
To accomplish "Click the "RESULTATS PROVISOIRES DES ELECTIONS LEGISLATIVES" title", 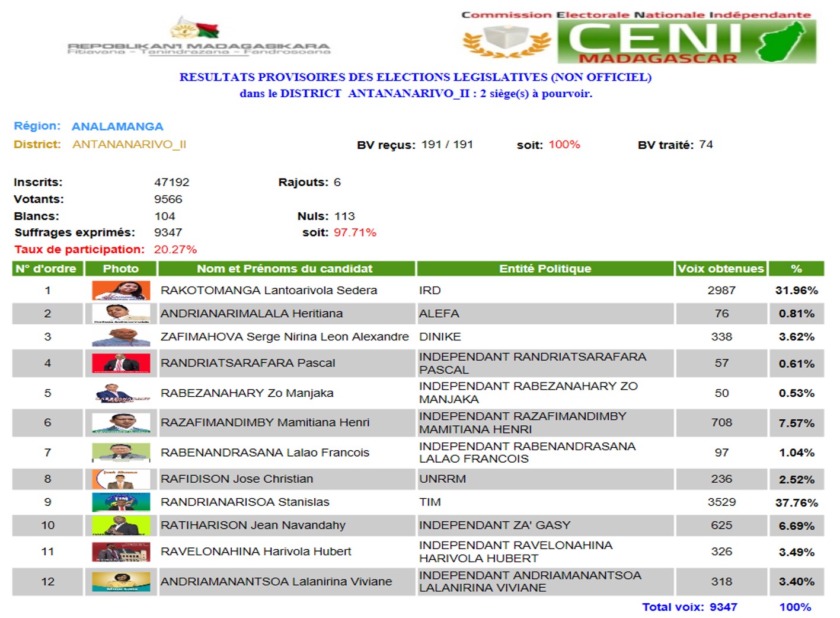I will tap(416, 77).
